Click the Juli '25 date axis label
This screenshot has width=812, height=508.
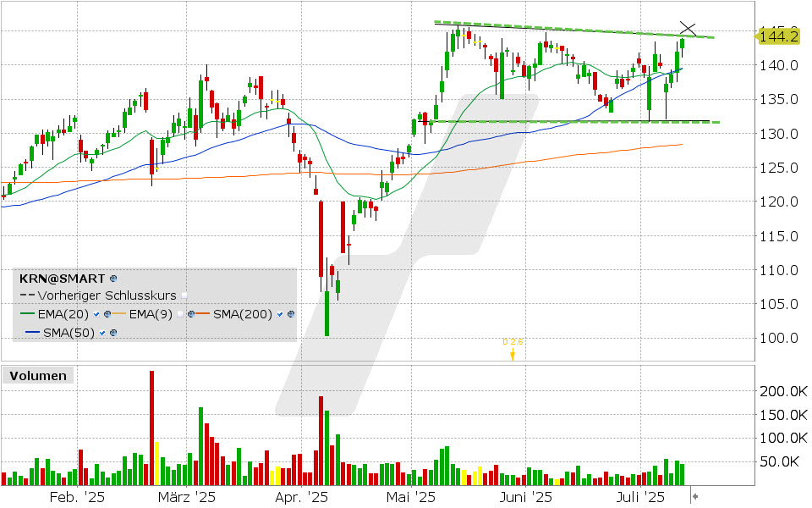click(x=641, y=497)
